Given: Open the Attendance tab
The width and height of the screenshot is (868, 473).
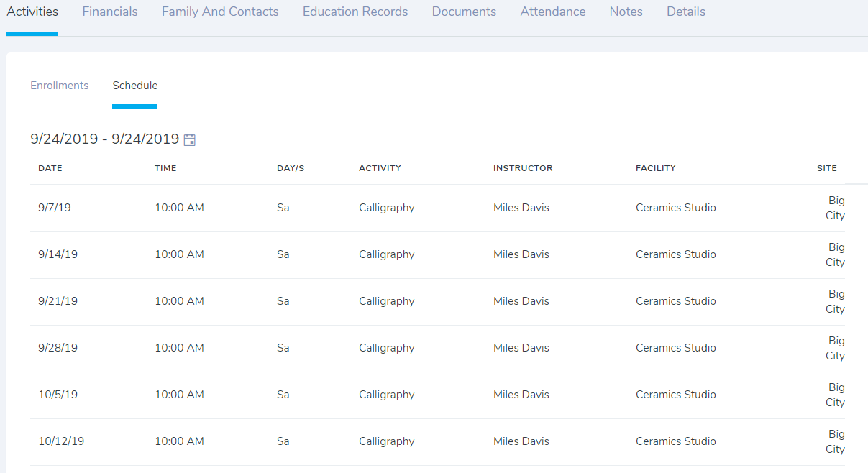Looking at the screenshot, I should 552,12.
